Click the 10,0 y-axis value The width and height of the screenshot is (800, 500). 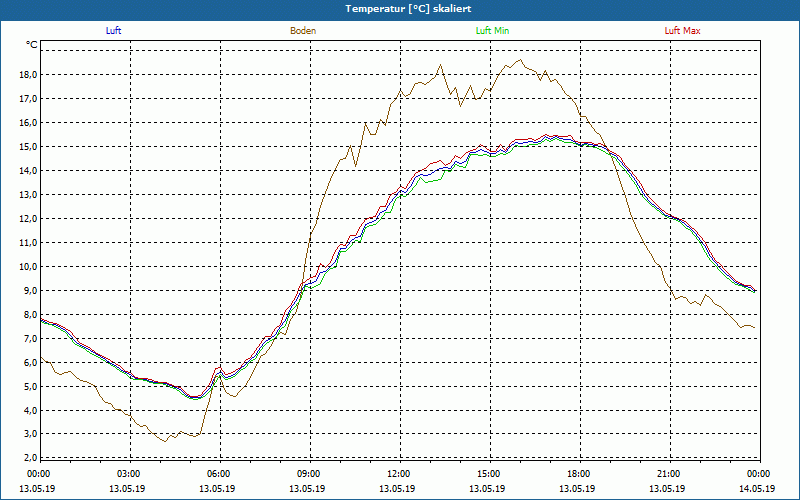29,266
